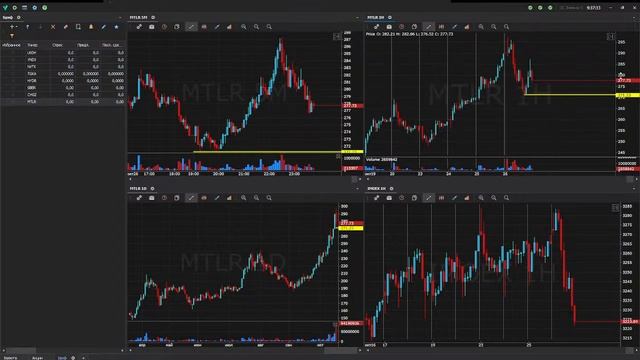Screen dimensions: 640x360
Task: Select the MTLR 1H chart tab
Action: point(376,18)
